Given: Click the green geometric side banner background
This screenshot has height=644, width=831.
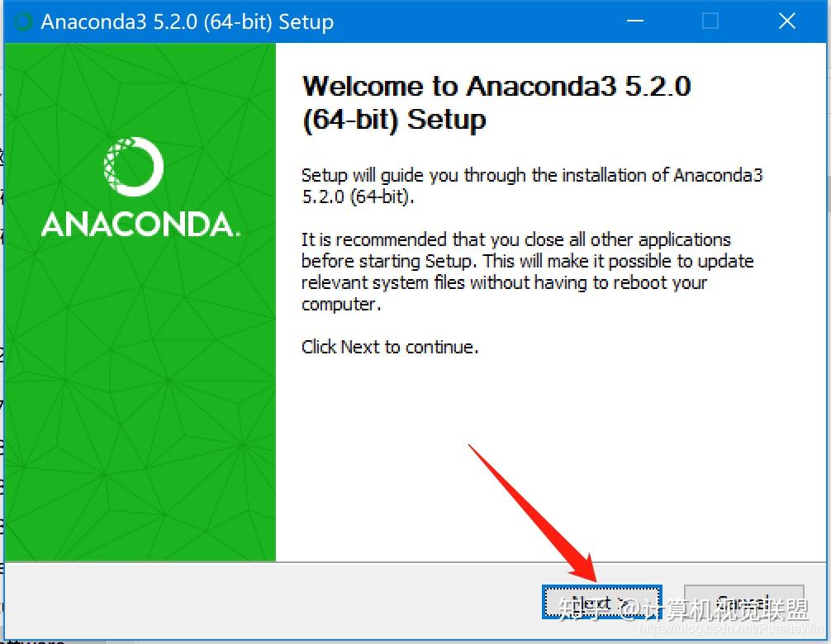Looking at the screenshot, I should [140, 397].
